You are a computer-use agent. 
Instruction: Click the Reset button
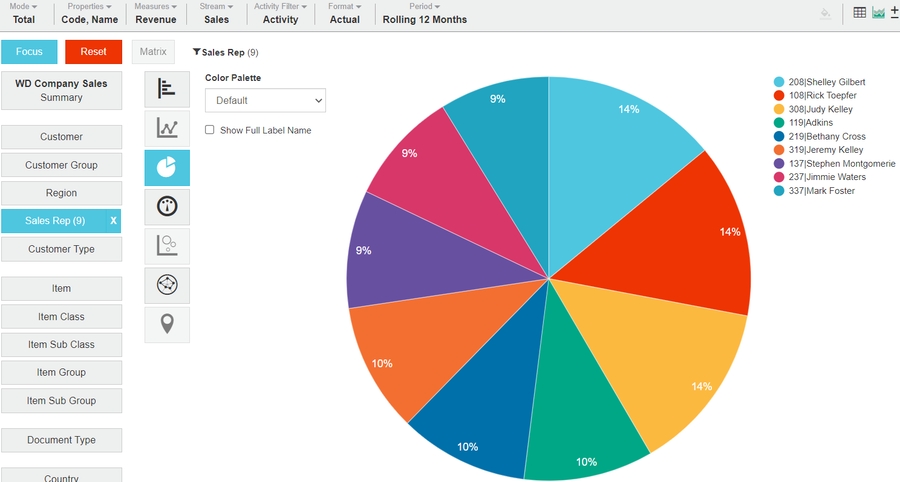click(93, 52)
